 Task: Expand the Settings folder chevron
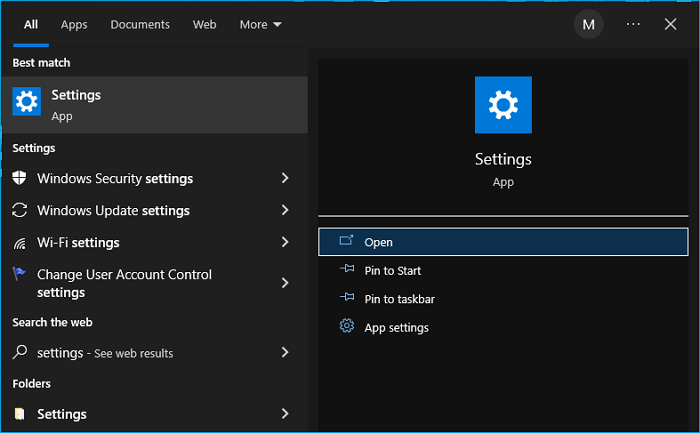[x=285, y=414]
